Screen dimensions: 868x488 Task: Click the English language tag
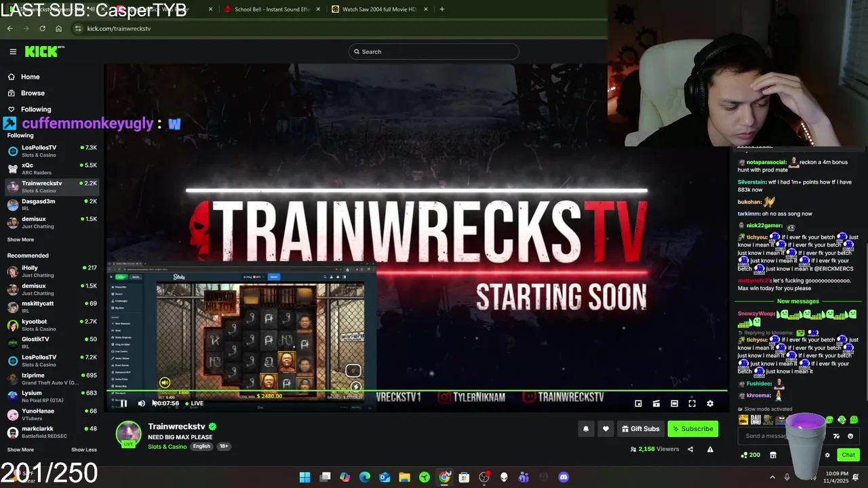[x=201, y=446]
